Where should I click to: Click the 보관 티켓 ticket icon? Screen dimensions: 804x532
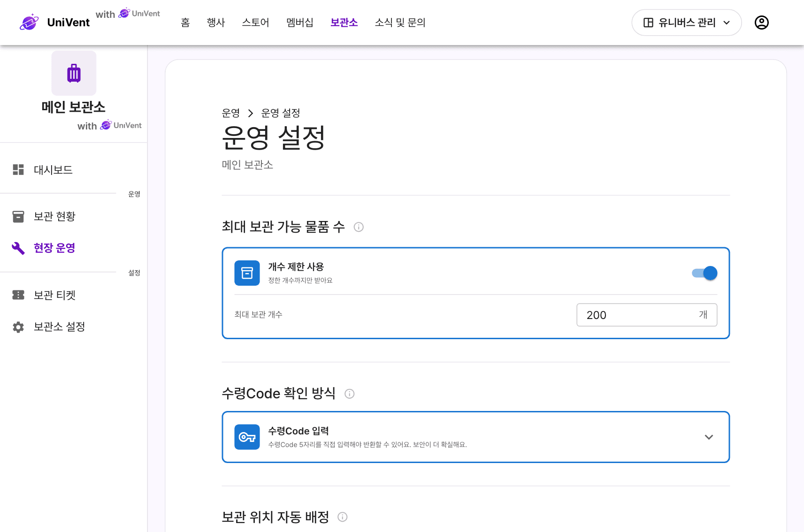[x=18, y=295]
